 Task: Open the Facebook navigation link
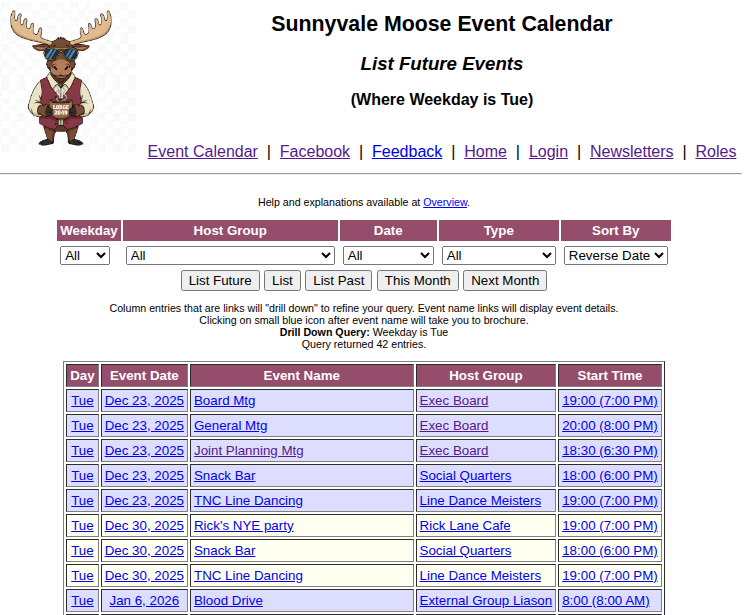(315, 152)
